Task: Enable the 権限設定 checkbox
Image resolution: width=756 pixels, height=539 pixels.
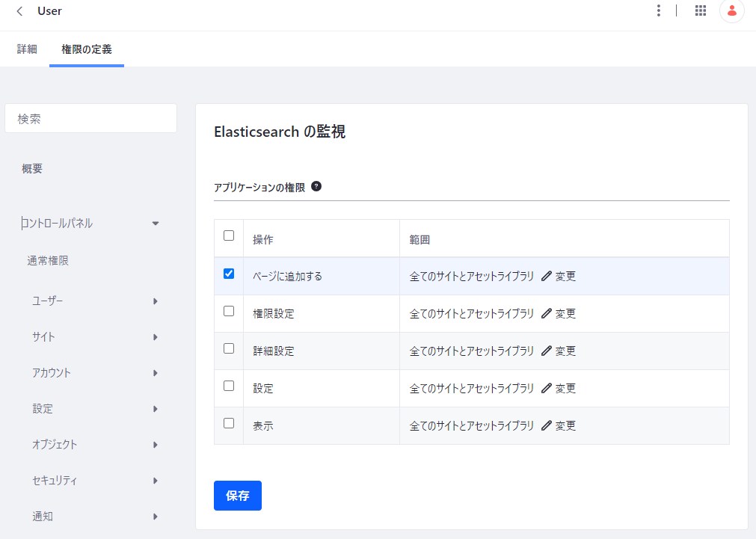Action: pyautogui.click(x=229, y=311)
